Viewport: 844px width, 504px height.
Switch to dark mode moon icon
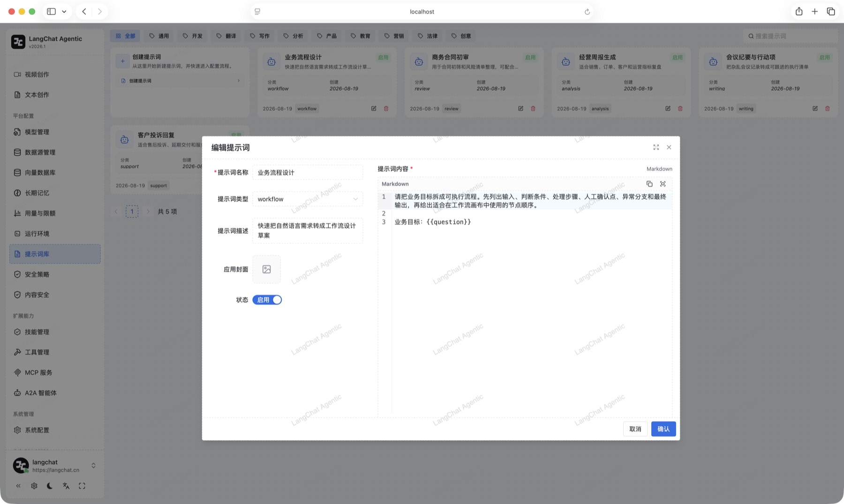50,486
